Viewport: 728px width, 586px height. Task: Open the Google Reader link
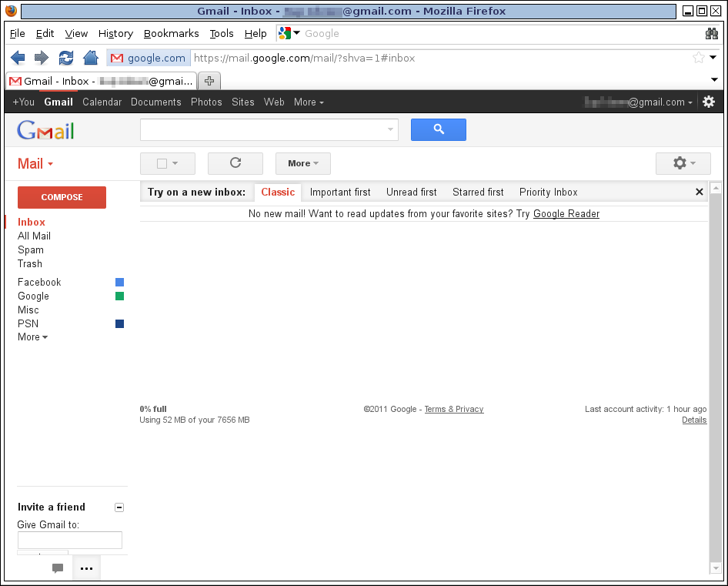(566, 214)
